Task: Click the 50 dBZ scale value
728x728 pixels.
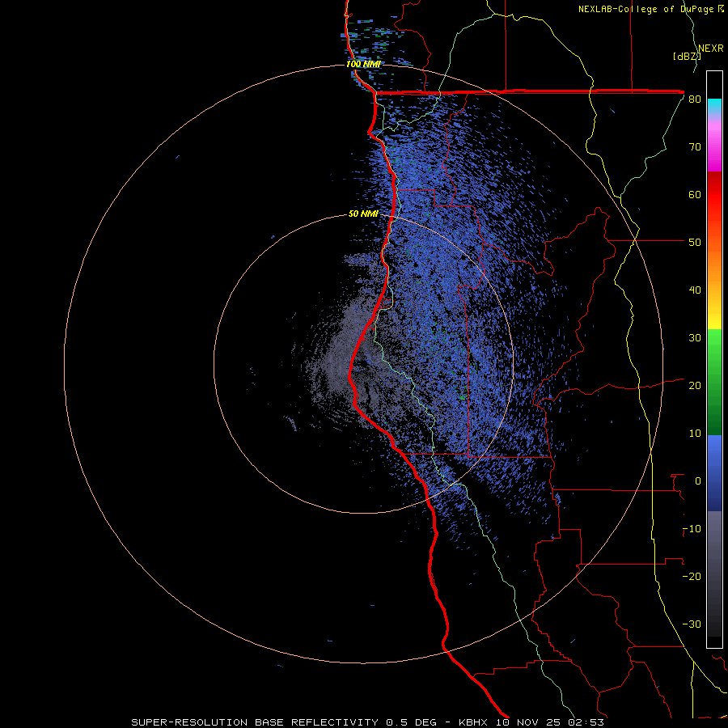Action: [x=695, y=243]
